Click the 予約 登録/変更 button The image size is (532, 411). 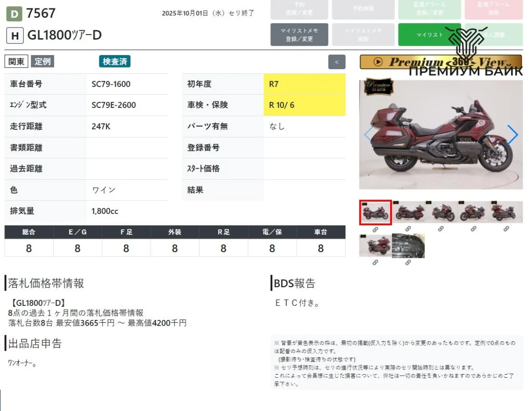[x=299, y=9]
